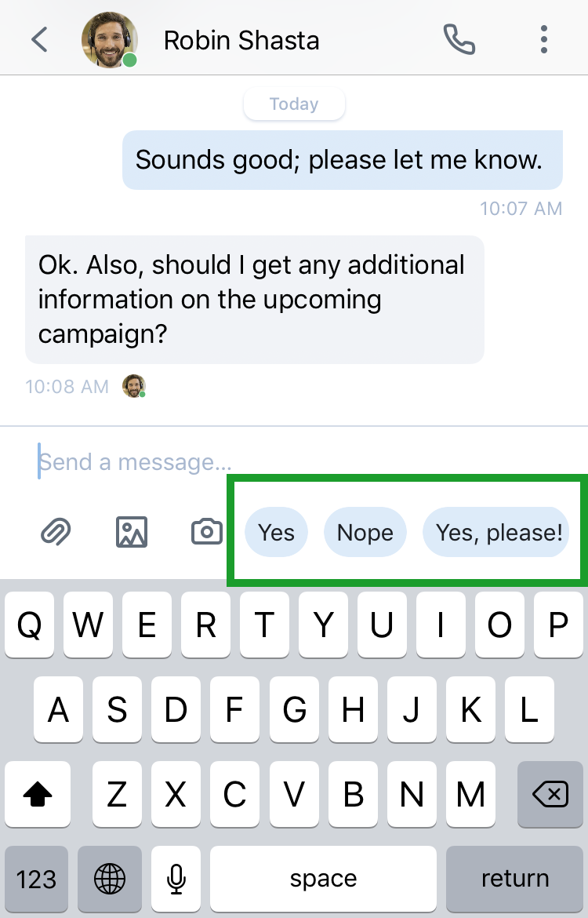The width and height of the screenshot is (588, 918).
Task: Tap the "Sounds good; please let me know." bubble
Action: [x=343, y=160]
